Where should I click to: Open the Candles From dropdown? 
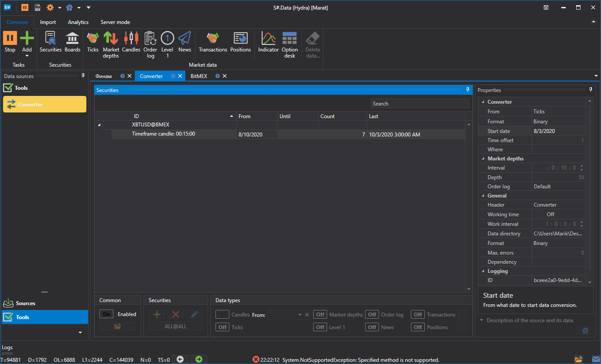pyautogui.click(x=300, y=315)
